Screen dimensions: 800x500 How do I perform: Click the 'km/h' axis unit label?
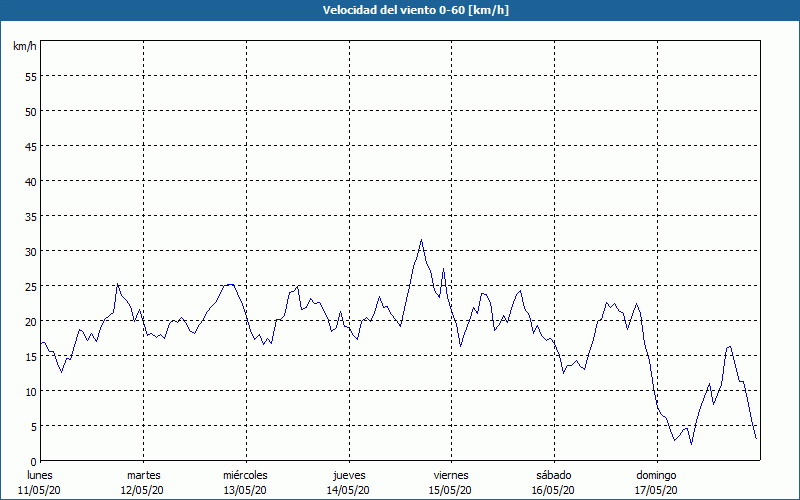[x=25, y=46]
